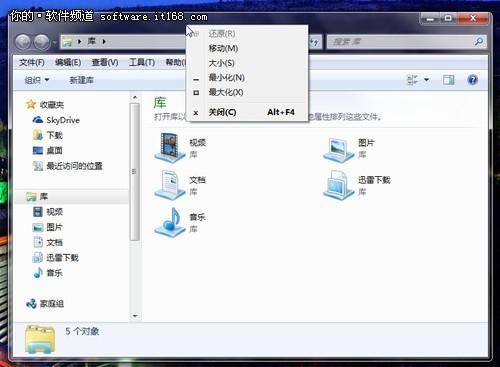Click the Forward navigation arrow

click(42, 42)
